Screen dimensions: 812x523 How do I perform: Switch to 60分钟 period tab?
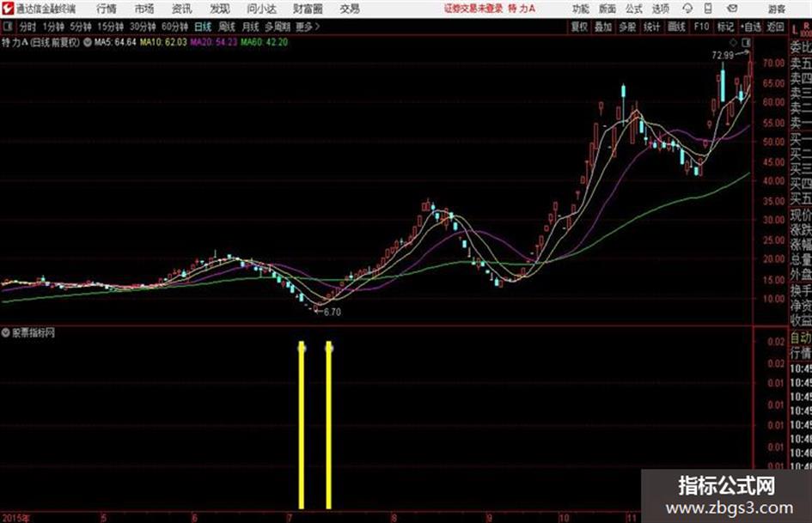[174, 27]
